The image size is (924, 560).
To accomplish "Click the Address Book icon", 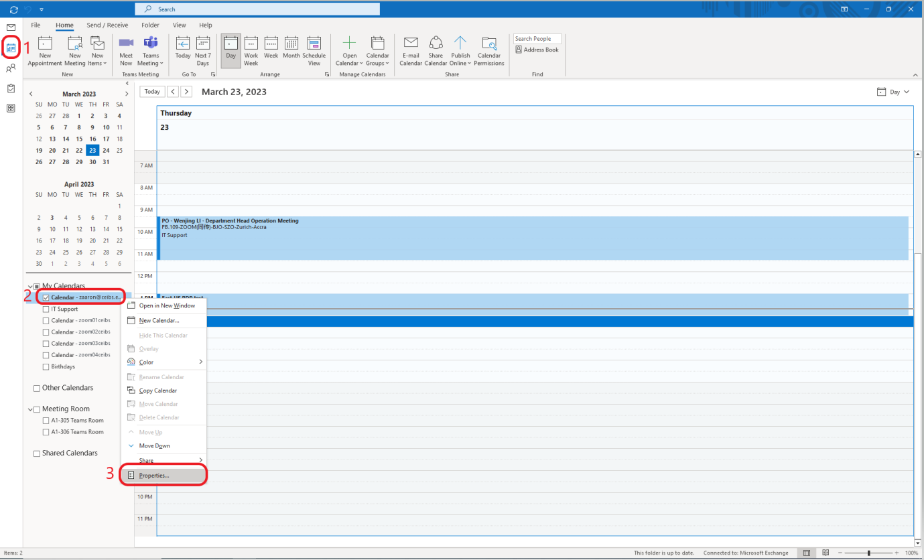I will pos(519,50).
